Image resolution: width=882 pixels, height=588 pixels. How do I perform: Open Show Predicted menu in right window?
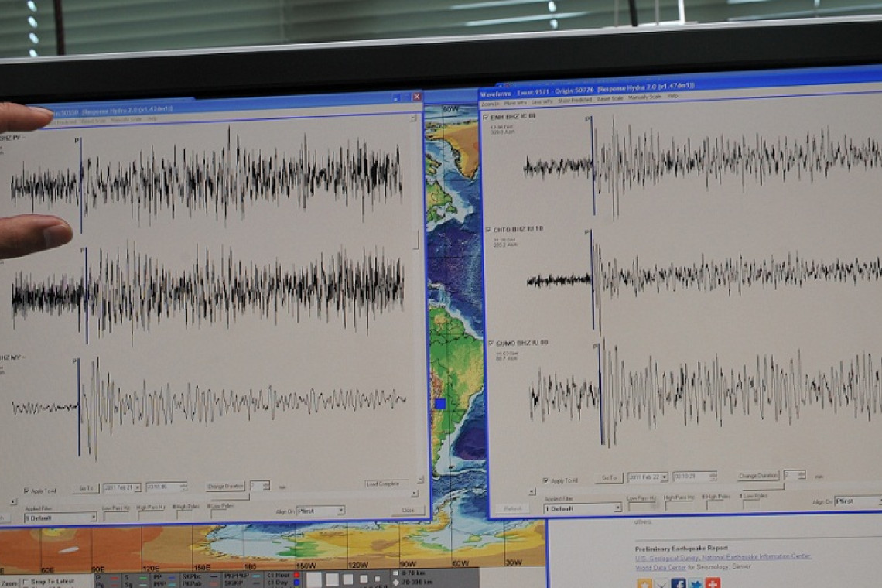click(576, 99)
